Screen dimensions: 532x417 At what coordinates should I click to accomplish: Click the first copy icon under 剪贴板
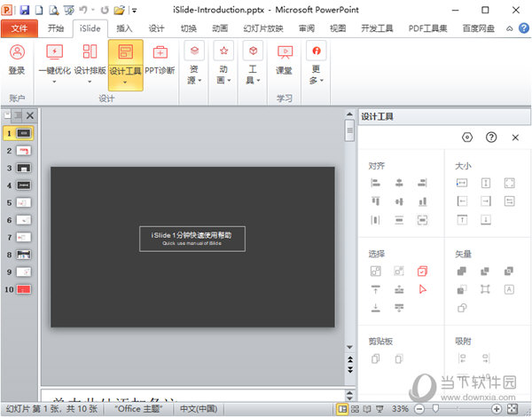376,358
